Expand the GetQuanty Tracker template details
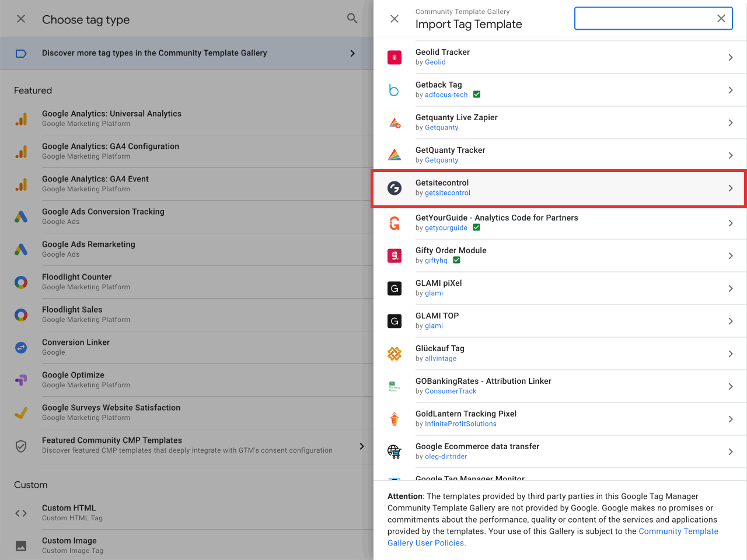 coord(730,155)
